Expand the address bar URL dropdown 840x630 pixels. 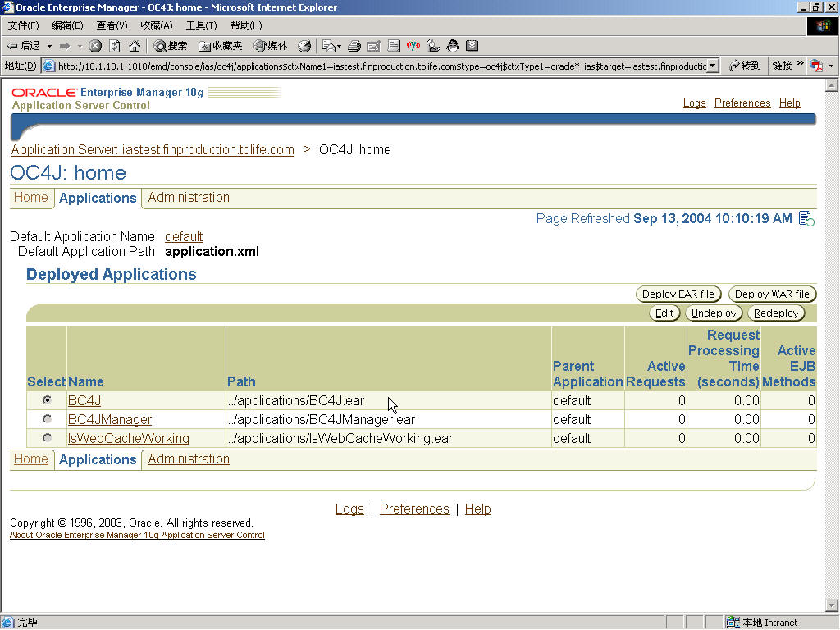(x=713, y=66)
